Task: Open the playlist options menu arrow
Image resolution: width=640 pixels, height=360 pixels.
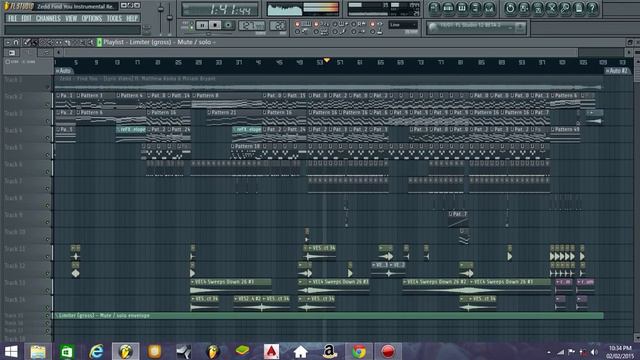Action: [8, 42]
